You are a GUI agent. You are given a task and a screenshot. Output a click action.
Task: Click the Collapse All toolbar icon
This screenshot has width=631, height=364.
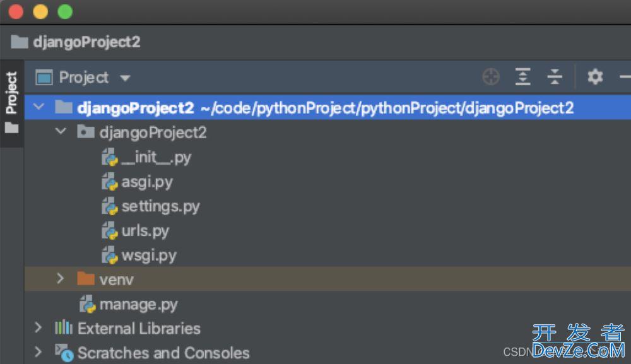click(x=555, y=76)
